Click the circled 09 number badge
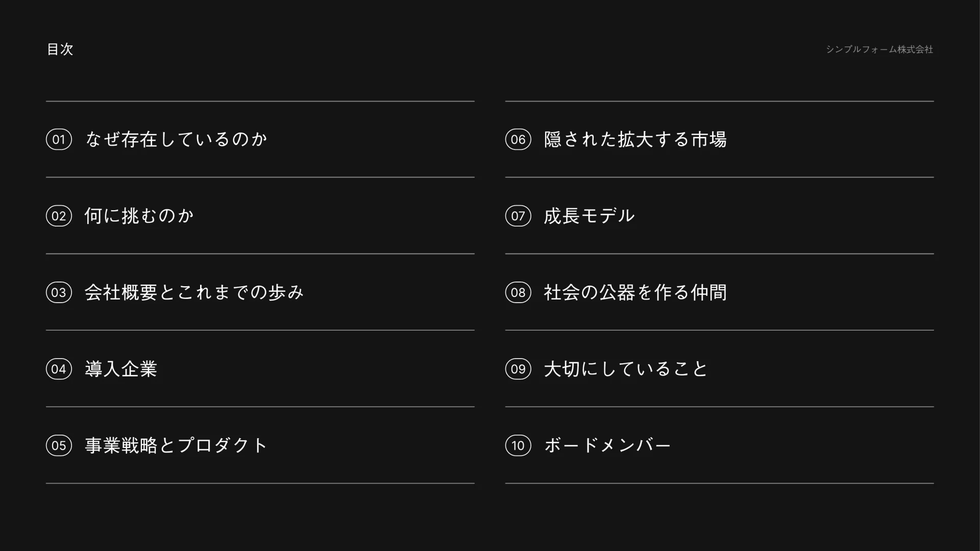Image resolution: width=980 pixels, height=551 pixels. click(518, 369)
